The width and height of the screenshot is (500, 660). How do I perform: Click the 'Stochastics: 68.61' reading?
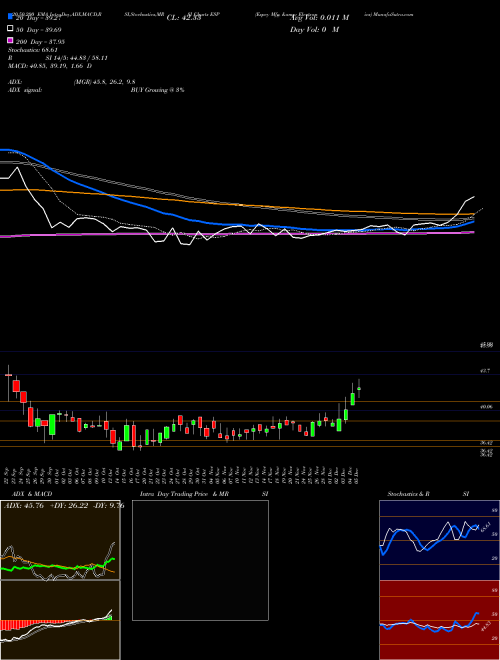[x=35, y=50]
